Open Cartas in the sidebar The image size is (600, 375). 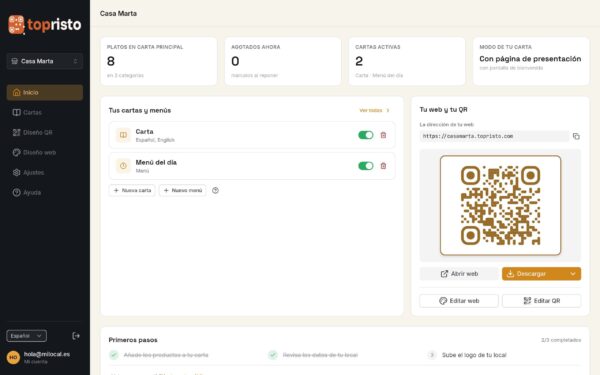45,112
